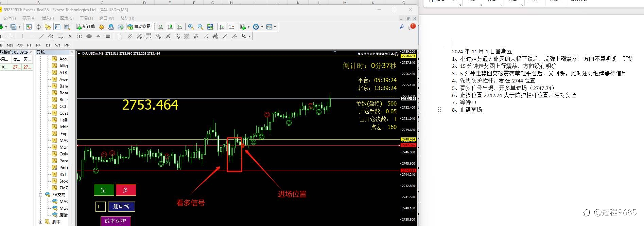Select the Fibonacci retracement tool

[60, 36]
